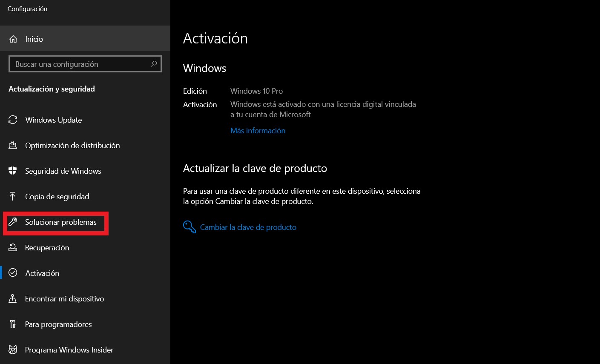Click the Windows 10 Pro edition text

256,91
